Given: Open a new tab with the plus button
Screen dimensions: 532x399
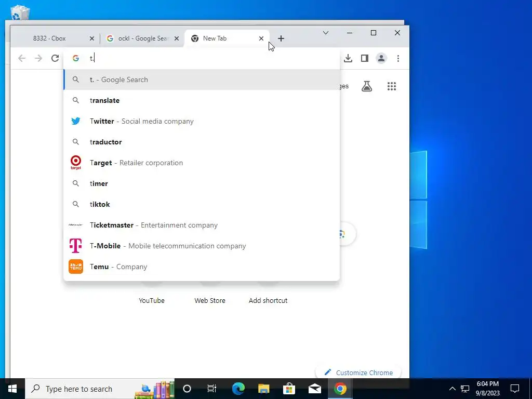Looking at the screenshot, I should tap(281, 38).
